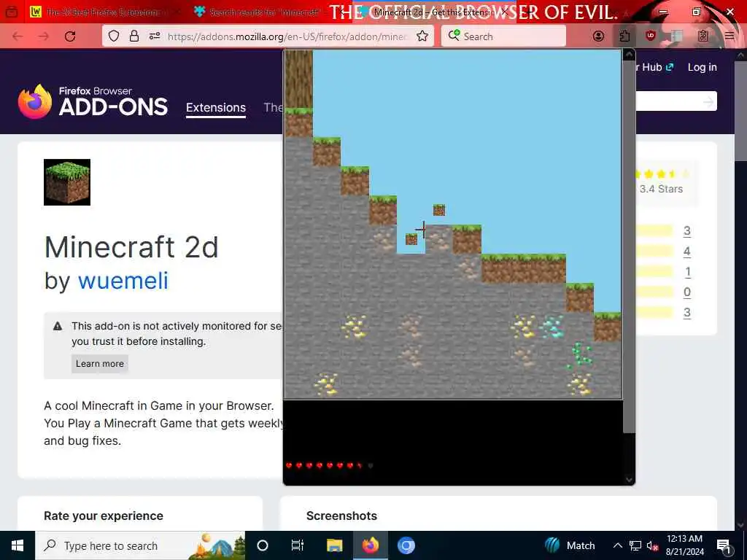View site security padlock information
The width and height of the screenshot is (747, 560).
point(134,36)
